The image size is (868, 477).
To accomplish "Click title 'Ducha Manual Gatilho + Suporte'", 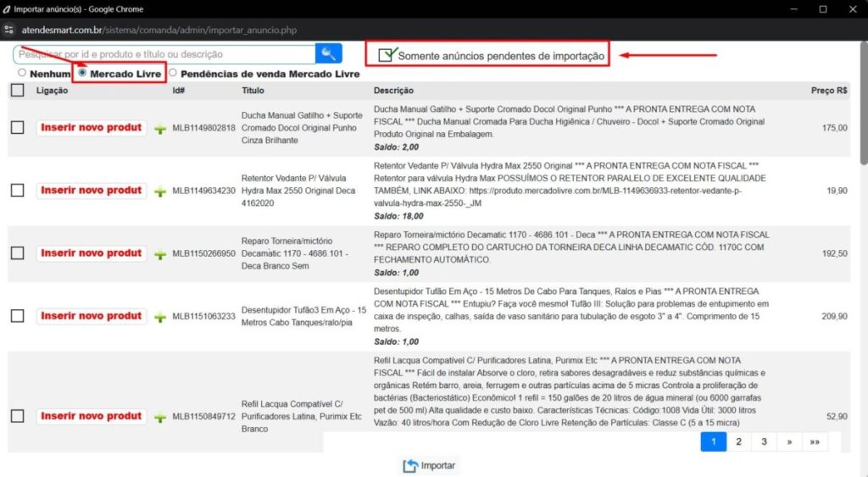I will click(302, 115).
